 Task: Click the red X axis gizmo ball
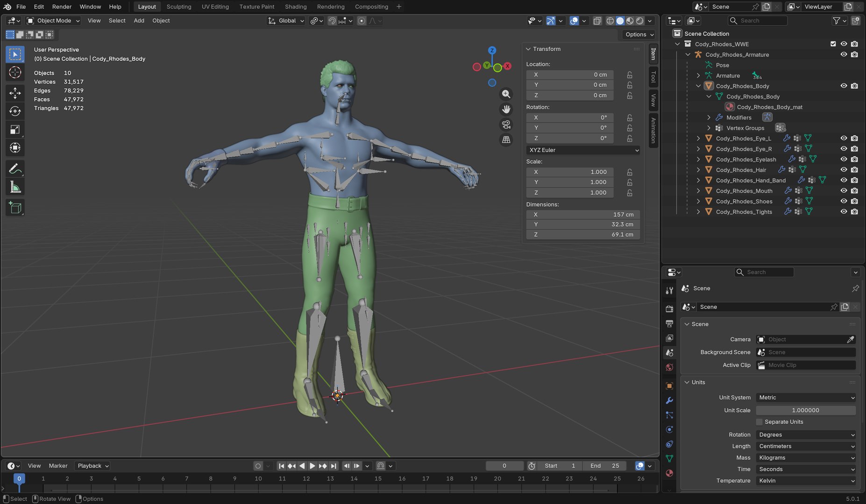(507, 66)
